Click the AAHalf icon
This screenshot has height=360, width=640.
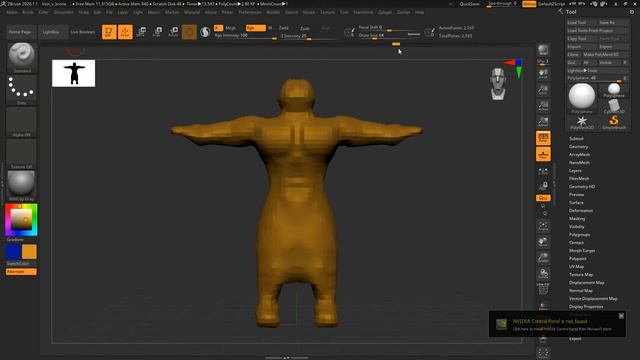(543, 121)
